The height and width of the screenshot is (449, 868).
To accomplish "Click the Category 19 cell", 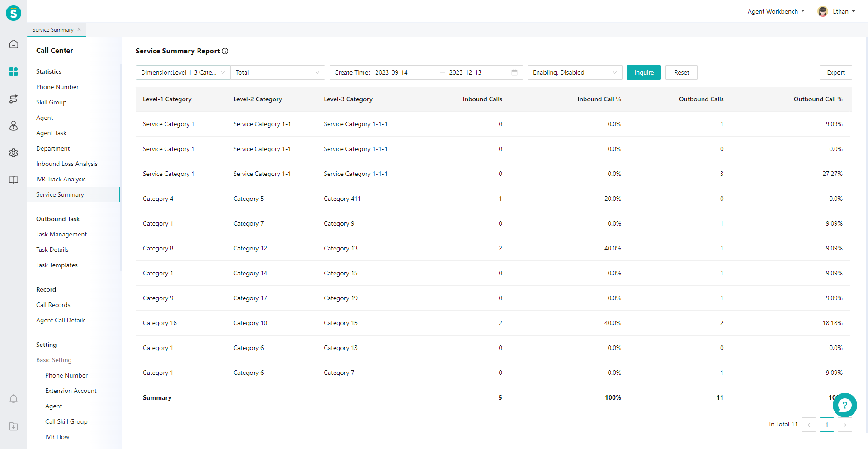I will [x=340, y=298].
